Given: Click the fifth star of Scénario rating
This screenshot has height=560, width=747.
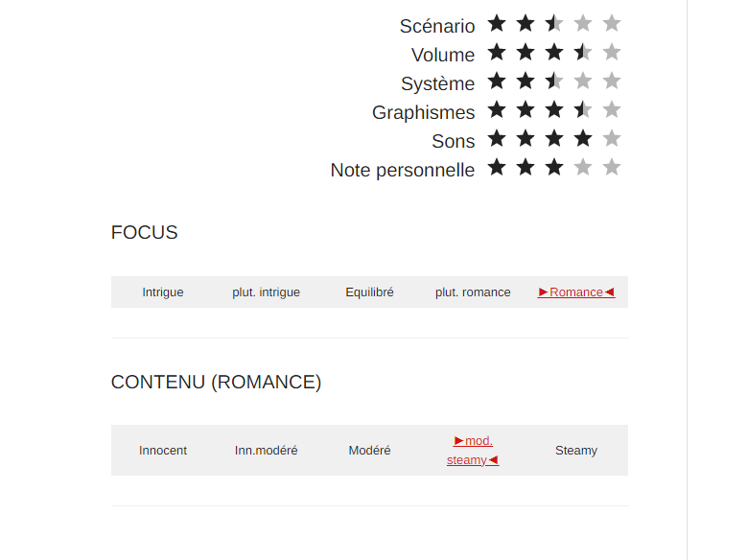Looking at the screenshot, I should [x=612, y=23].
